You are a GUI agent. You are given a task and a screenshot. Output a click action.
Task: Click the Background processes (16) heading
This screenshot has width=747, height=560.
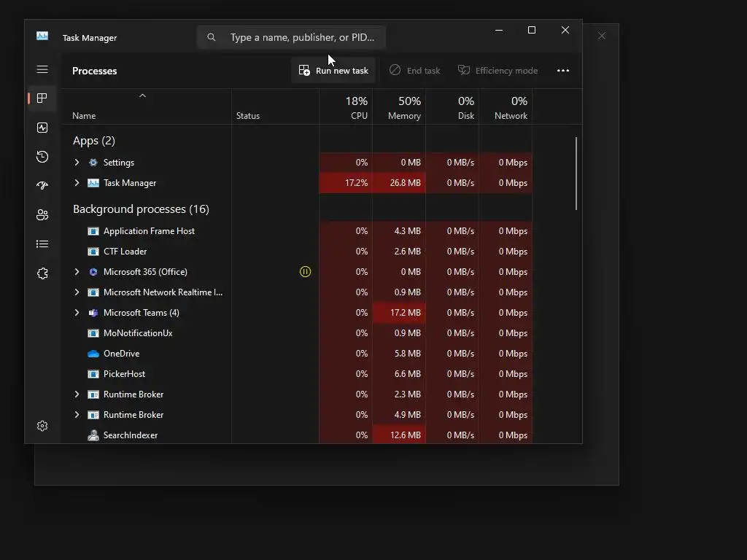point(141,209)
